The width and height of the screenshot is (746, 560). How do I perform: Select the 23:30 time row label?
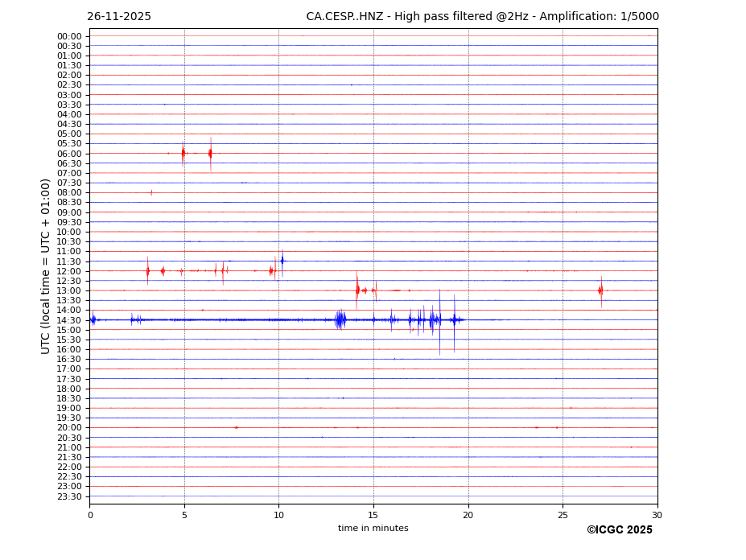68,496
